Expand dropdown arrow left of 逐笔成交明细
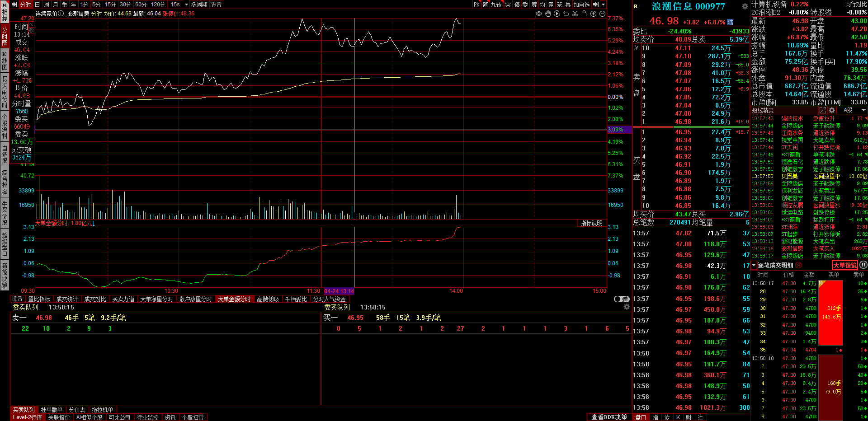The height and width of the screenshot is (421, 868). [x=754, y=265]
